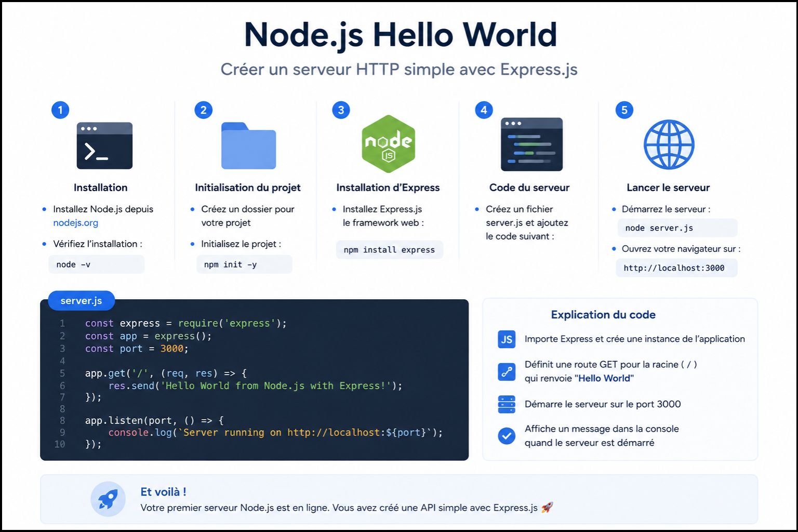Click bold "Hello World" in the explanation

(604, 378)
